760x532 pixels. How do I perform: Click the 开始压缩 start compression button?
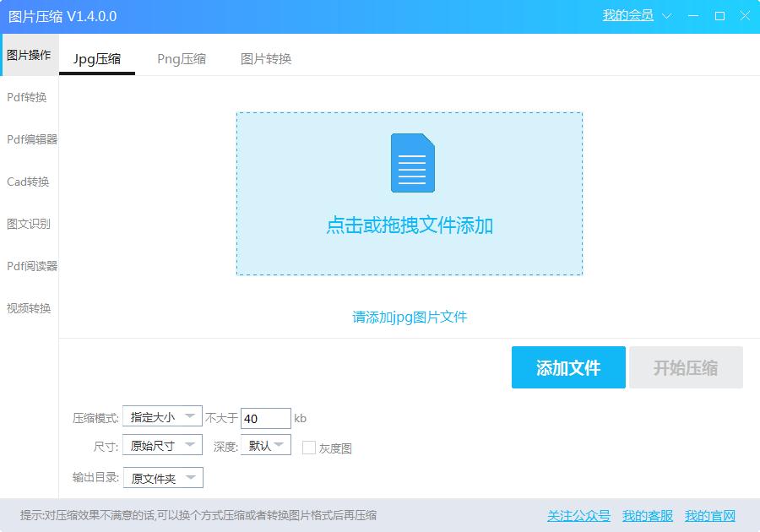tap(686, 367)
